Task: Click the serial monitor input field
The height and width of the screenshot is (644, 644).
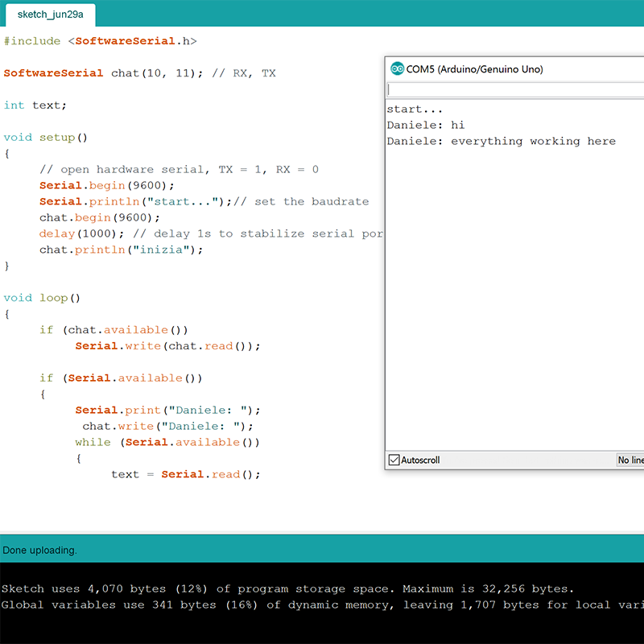Action: (x=515, y=89)
